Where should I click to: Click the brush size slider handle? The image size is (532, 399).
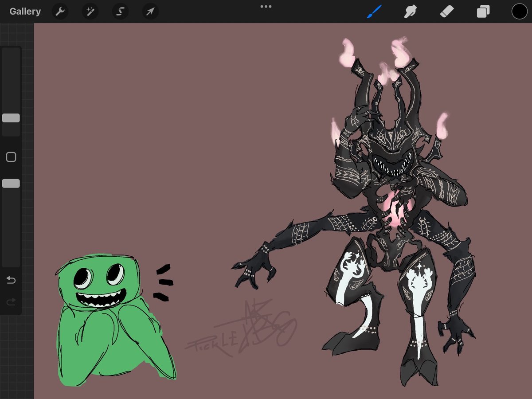click(x=11, y=118)
